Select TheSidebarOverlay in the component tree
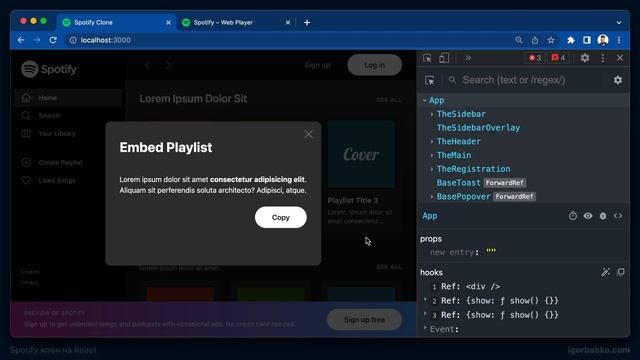 pyautogui.click(x=478, y=128)
